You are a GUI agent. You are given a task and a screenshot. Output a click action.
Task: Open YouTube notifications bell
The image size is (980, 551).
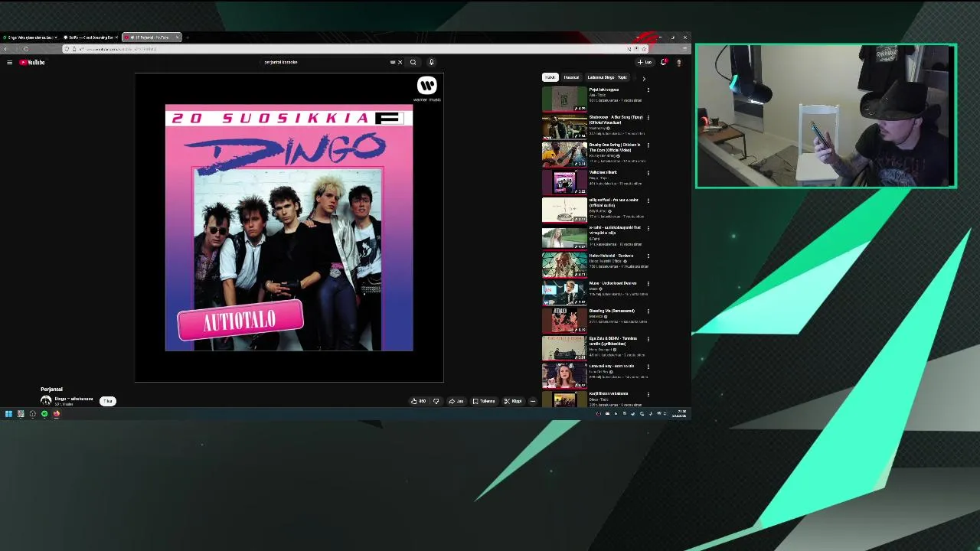[663, 62]
